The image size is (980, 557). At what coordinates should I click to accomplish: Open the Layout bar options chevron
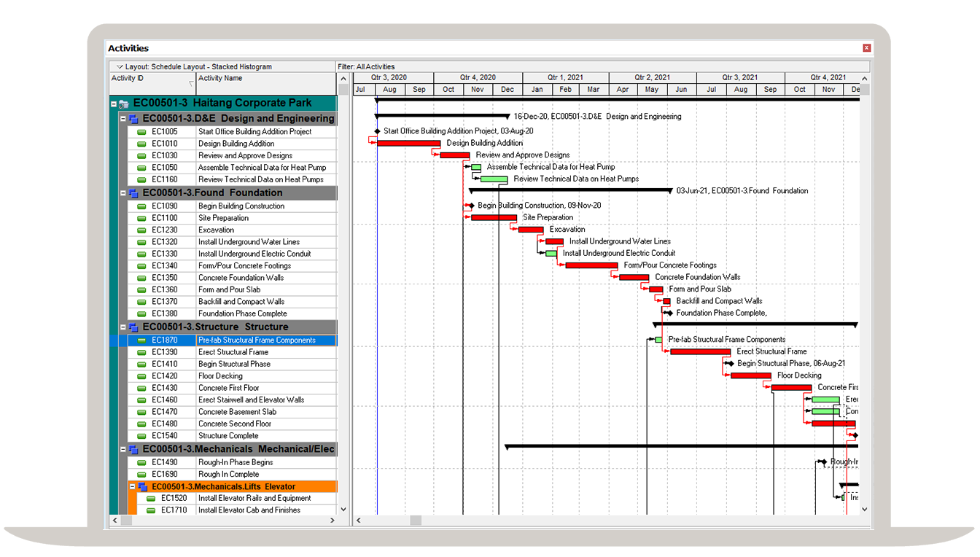119,66
